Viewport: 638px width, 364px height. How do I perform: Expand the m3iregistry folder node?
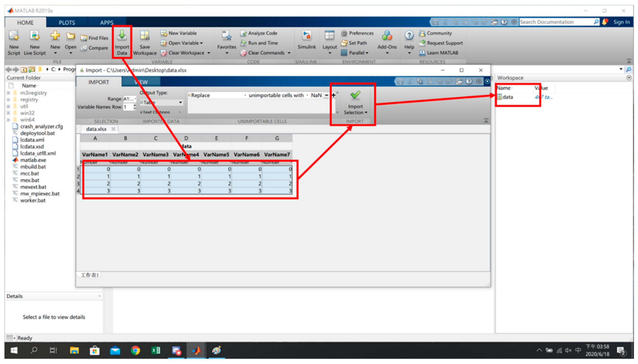9,93
